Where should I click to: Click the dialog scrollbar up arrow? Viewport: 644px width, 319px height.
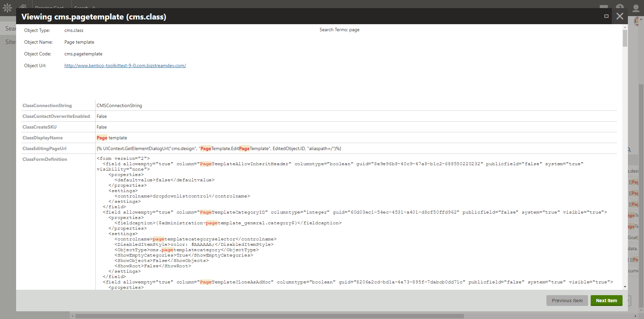point(625,27)
